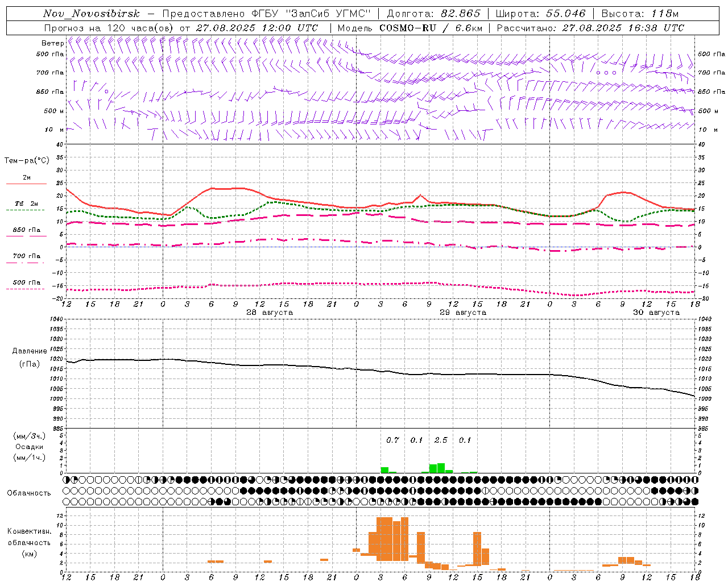Click the Td 2м legend label
Image resolution: width=728 pixels, height=582 pixels.
[27, 203]
